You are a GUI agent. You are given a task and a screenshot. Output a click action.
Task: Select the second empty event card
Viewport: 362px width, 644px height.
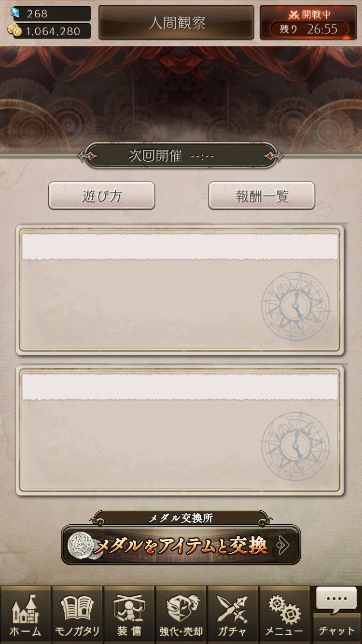click(180, 430)
